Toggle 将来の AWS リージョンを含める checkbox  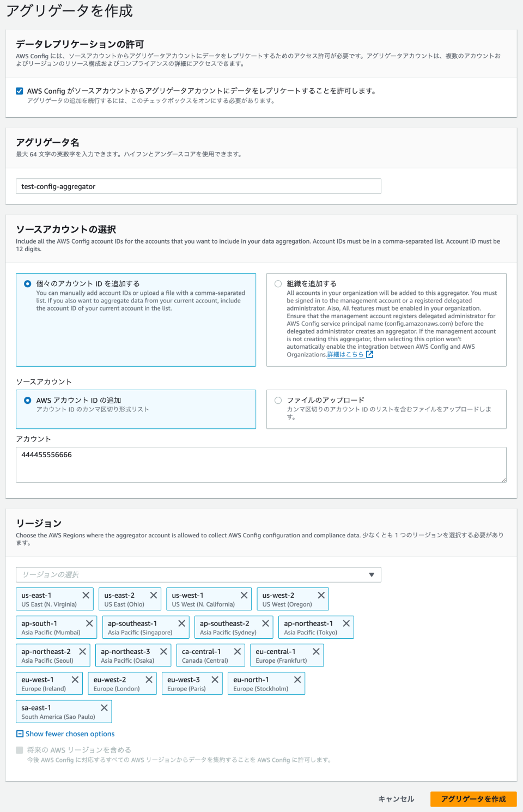click(20, 750)
